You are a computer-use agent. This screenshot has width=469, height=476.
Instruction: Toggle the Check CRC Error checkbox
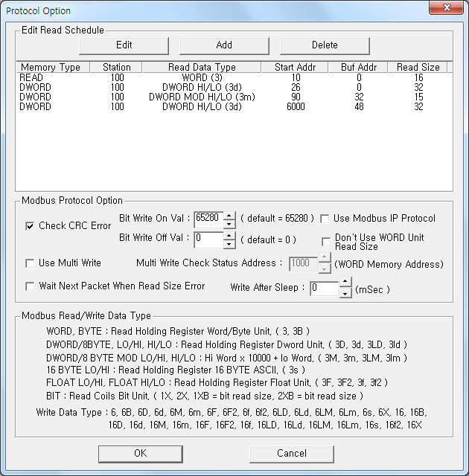(x=30, y=226)
